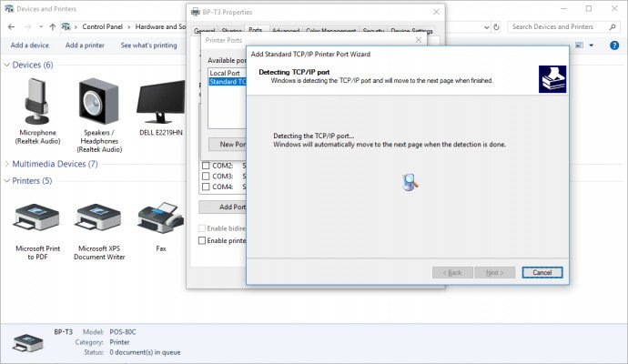
Task: Click the Devices and Printers window title icon
Action: [9, 8]
